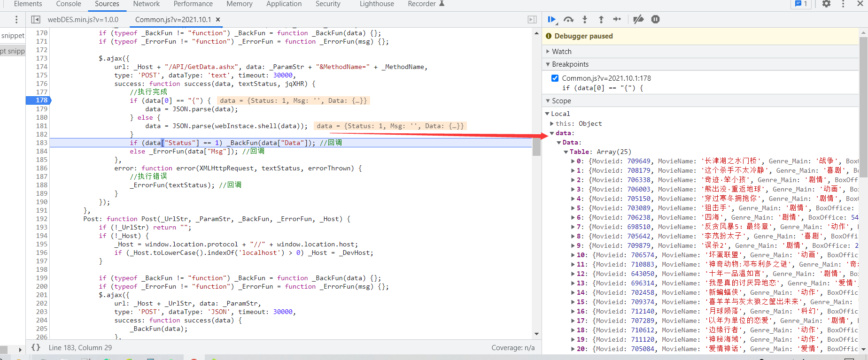Screen dimensions: 868x360
Task: Click 'Line 183, Column 29' status text
Action: 80,348
